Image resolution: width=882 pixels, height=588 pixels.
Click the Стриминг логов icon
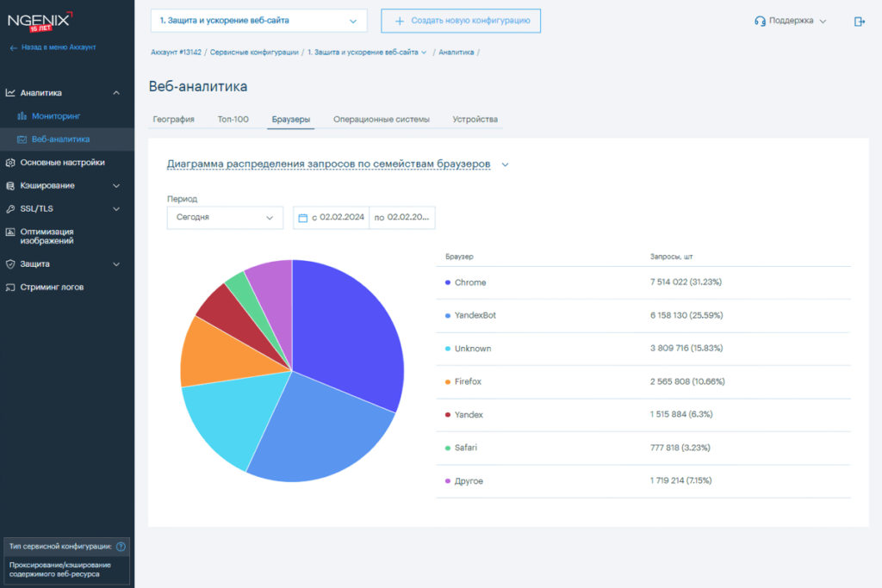coord(10,288)
